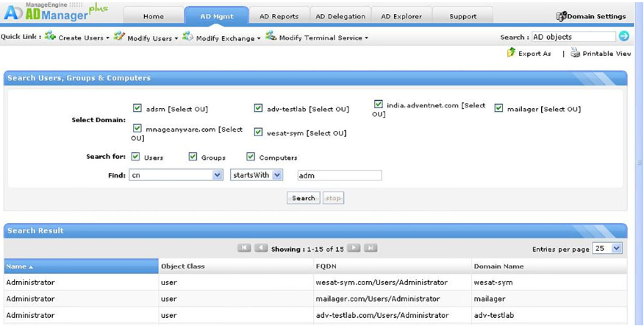
Task: Go to last page of results
Action: click(371, 248)
